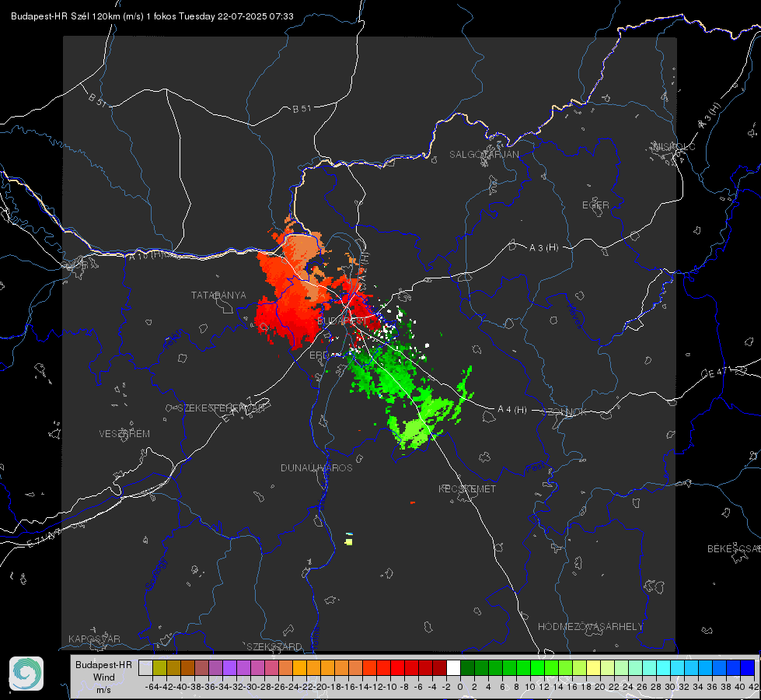This screenshot has width=761, height=700.
Task: Click the city label 'TATABÁNYA'
Action: click(218, 296)
